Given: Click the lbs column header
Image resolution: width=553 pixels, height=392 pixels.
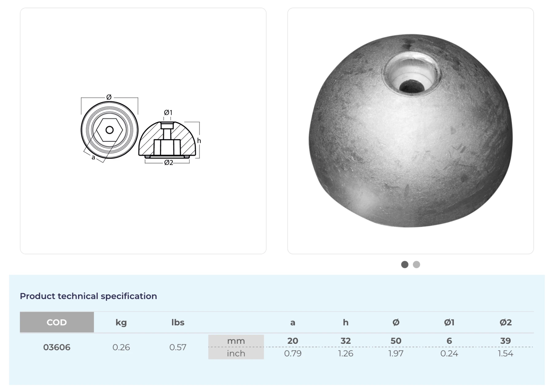Looking at the screenshot, I should (x=178, y=322).
